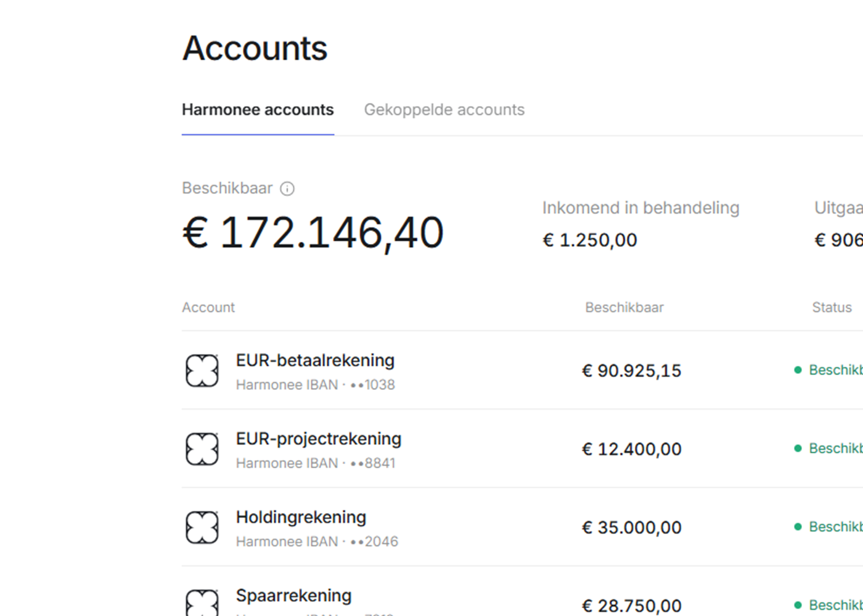This screenshot has height=616, width=863.
Task: Click the Beschikbaar column header
Action: click(x=624, y=307)
